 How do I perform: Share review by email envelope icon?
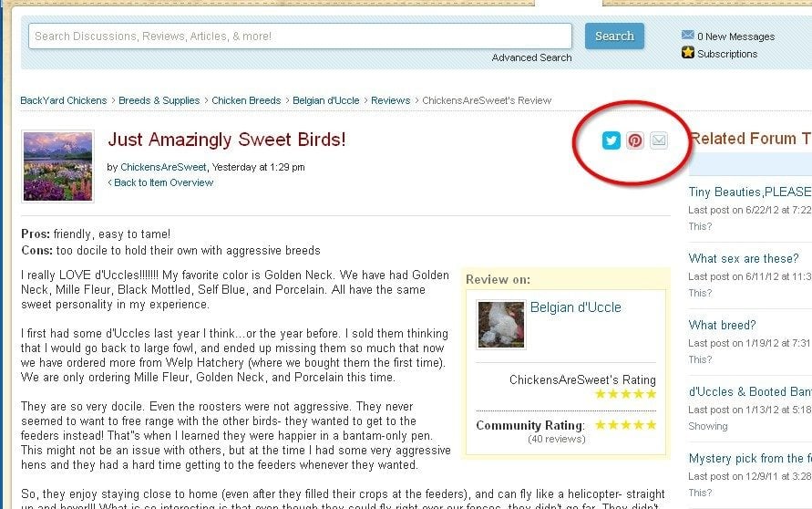click(659, 140)
